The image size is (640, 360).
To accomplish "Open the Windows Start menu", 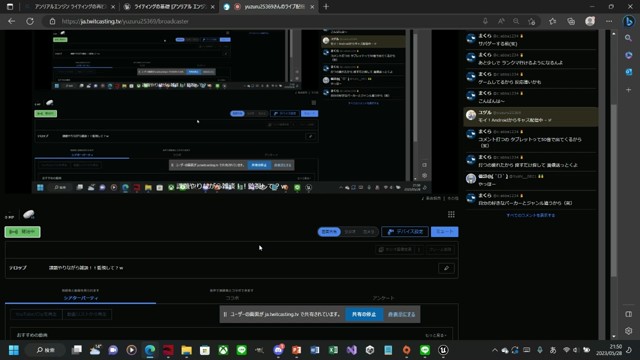I will click(13, 350).
